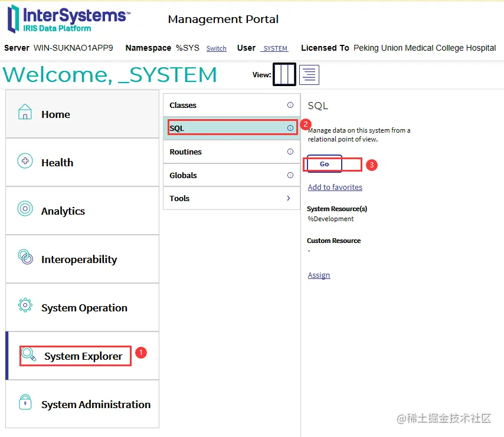The height and width of the screenshot is (437, 504).
Task: Click the Custom Resource label
Action: [333, 241]
